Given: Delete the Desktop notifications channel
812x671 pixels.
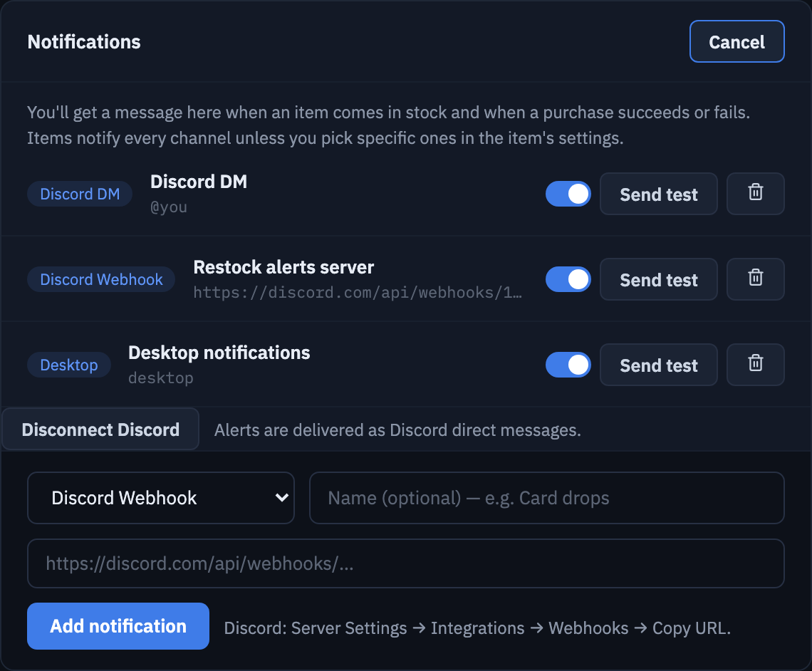Looking at the screenshot, I should 755,365.
